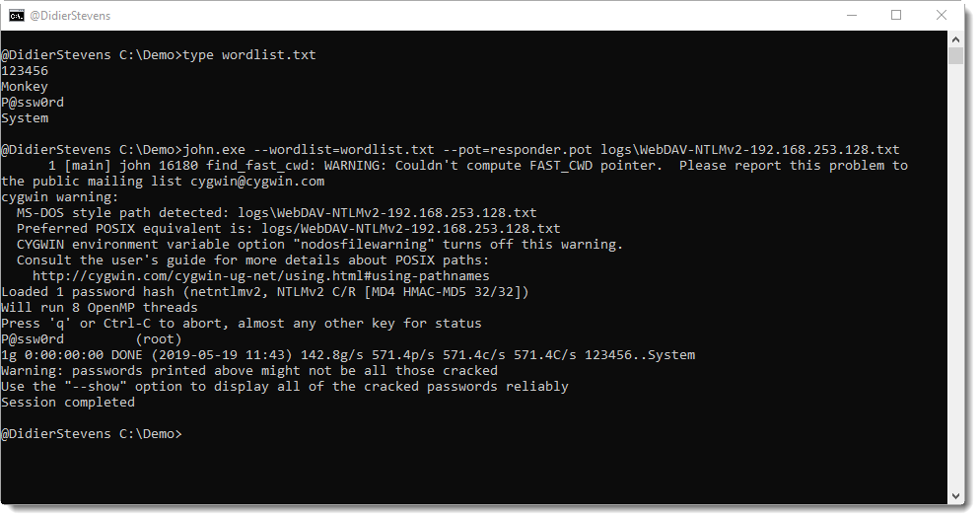Maximize the @DidierStevens console window
Image resolution: width=980 pixels, height=520 pixels.
(x=895, y=15)
